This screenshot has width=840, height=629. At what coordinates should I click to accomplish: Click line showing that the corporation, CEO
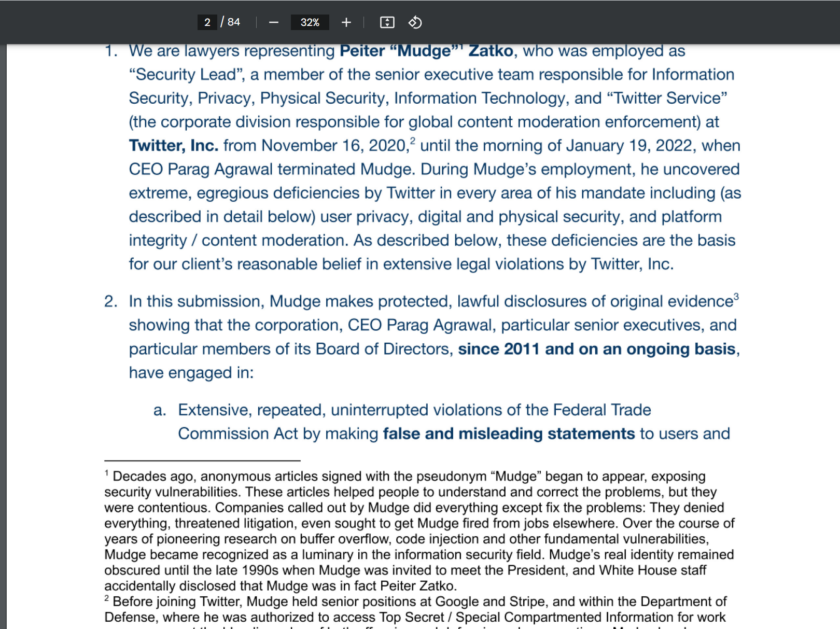click(x=433, y=325)
